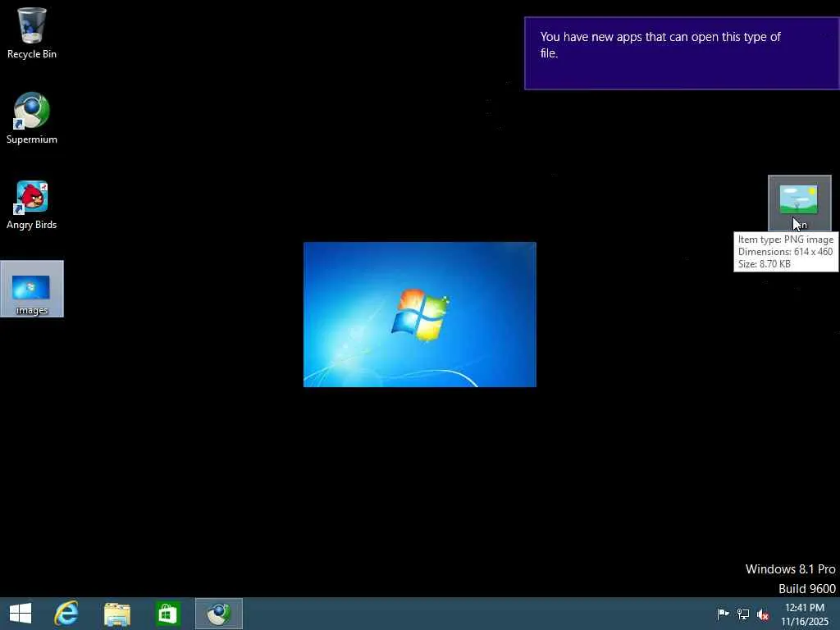Select the Angry Birds desktop shortcut
Image resolution: width=840 pixels, height=630 pixels.
point(32,204)
